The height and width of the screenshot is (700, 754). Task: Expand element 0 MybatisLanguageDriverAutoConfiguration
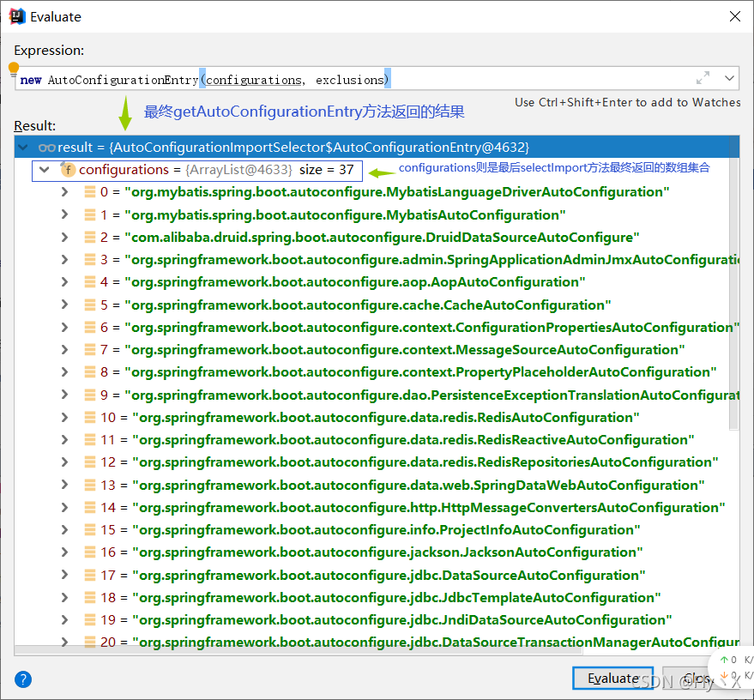[64, 192]
